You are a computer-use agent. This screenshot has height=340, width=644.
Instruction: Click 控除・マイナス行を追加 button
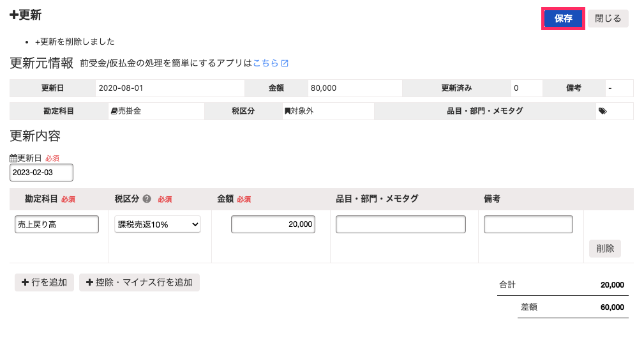[x=139, y=282]
